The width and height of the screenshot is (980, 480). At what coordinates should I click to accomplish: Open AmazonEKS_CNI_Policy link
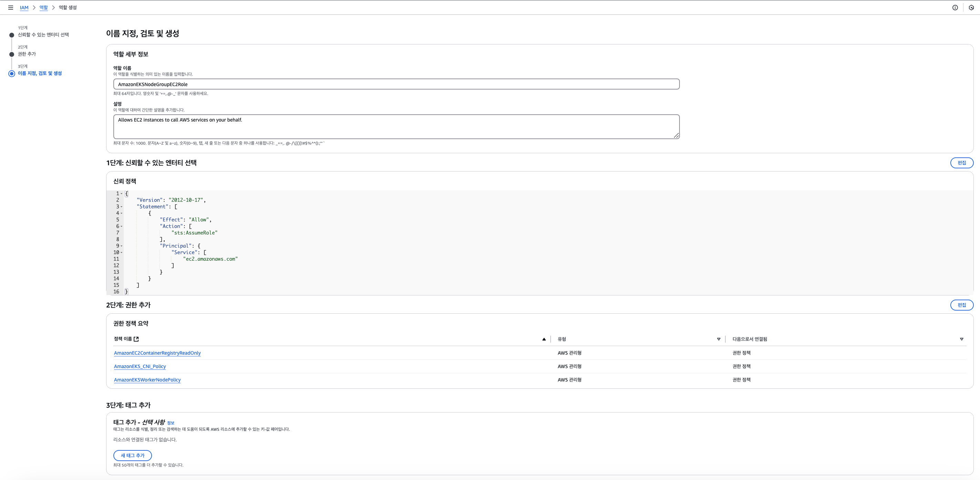tap(140, 366)
